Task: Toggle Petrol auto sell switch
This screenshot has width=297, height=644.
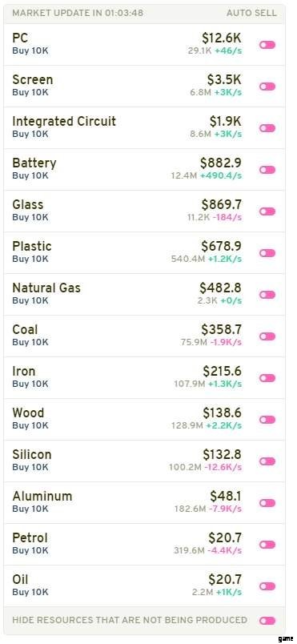Action: click(267, 545)
